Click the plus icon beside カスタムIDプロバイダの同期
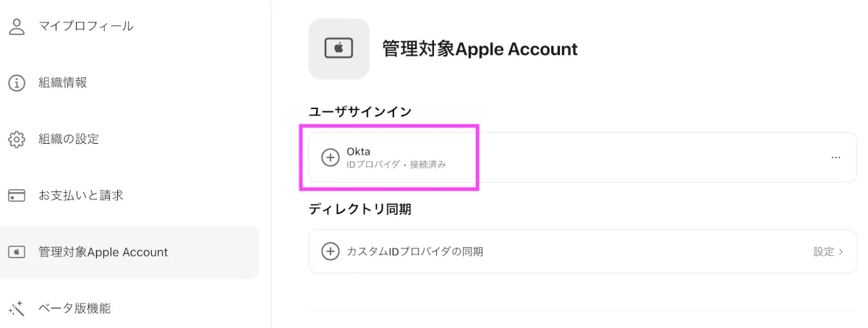The height and width of the screenshot is (328, 868). [330, 251]
